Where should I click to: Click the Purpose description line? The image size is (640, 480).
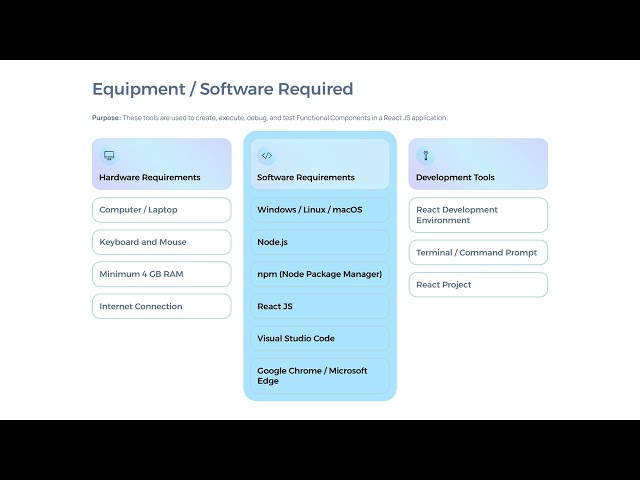[x=269, y=118]
